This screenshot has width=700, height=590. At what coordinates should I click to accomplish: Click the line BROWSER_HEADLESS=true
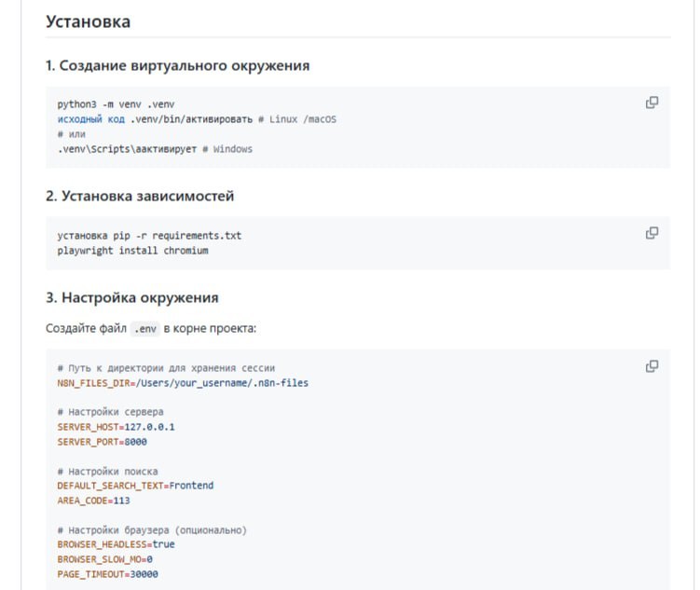pyautogui.click(x=117, y=544)
